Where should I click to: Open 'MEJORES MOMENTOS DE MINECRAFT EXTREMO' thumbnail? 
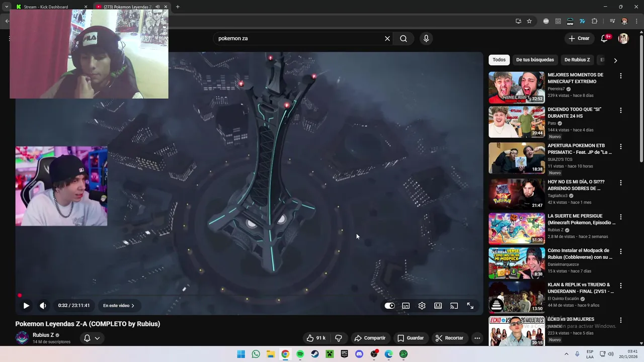click(x=517, y=87)
